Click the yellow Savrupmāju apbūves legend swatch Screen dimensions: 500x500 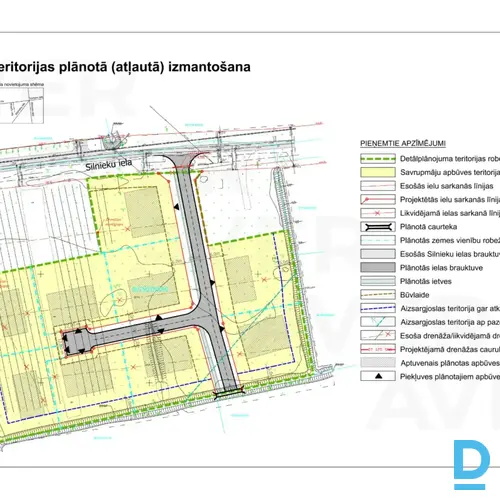click(x=378, y=172)
